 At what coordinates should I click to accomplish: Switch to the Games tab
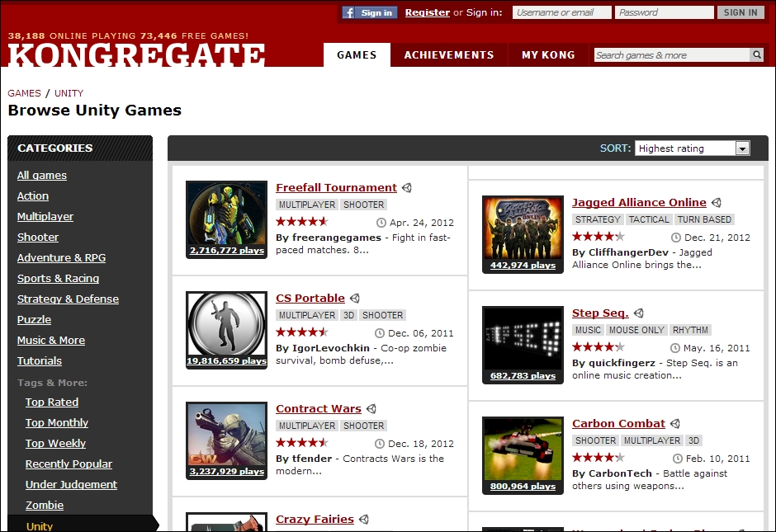tap(357, 55)
